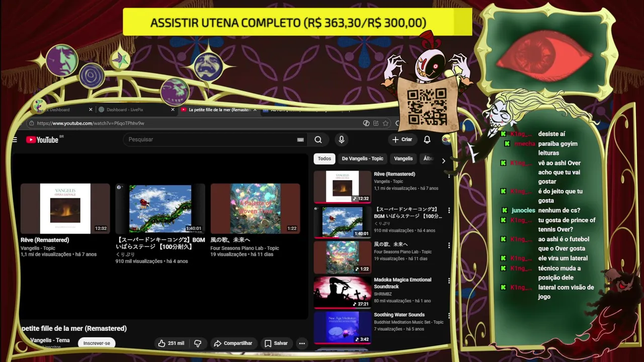This screenshot has width=644, height=362.
Task: Open more options for Rêve (Remastered) sidebar video
Action: 449,175
